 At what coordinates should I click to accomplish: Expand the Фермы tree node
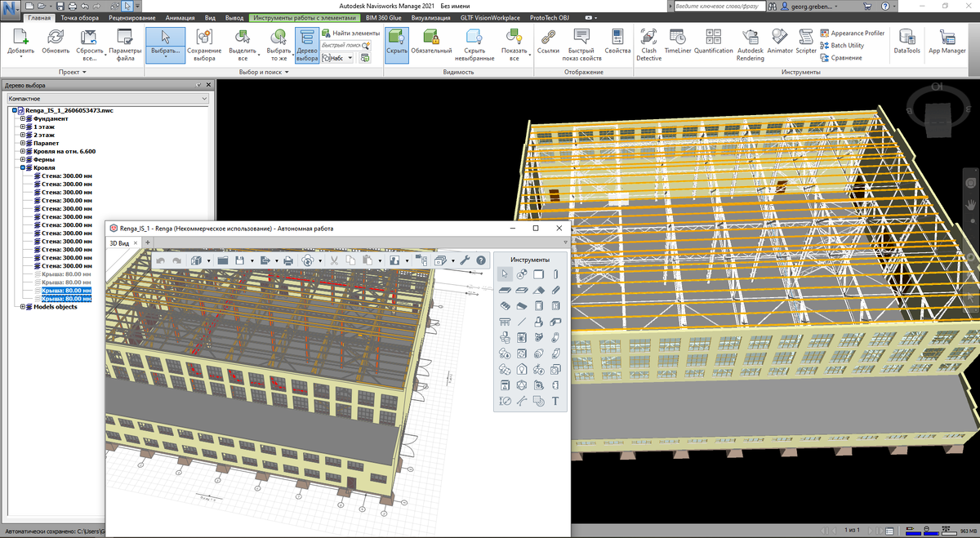tap(23, 159)
